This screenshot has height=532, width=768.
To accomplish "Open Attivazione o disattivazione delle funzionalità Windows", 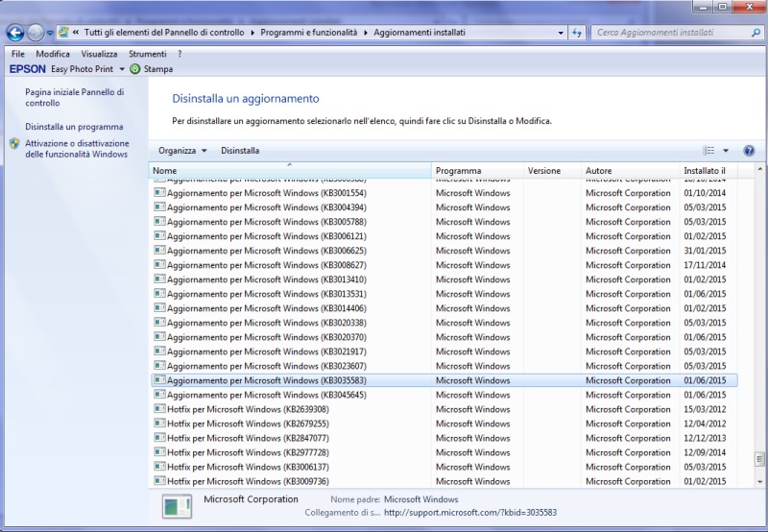I will point(76,149).
